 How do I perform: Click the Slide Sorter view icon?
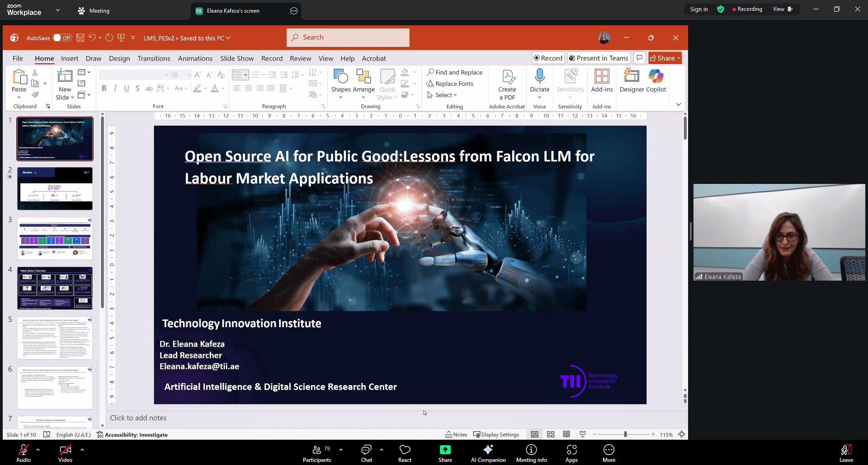551,434
